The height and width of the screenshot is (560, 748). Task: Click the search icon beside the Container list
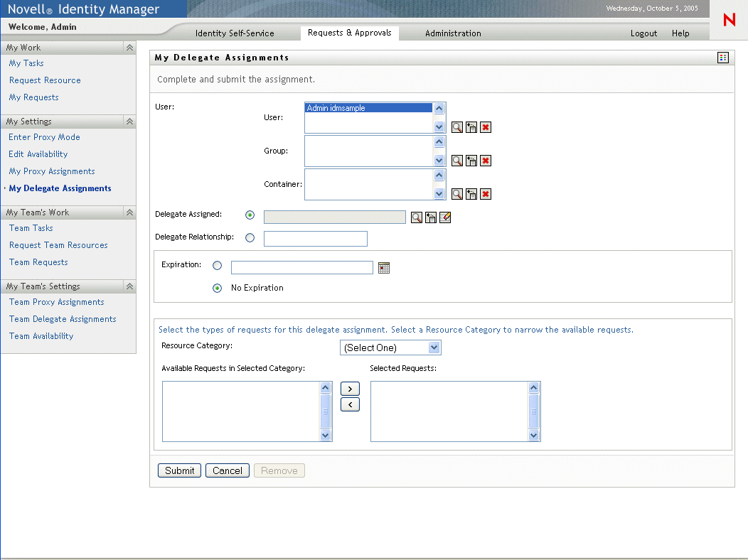pos(457,194)
